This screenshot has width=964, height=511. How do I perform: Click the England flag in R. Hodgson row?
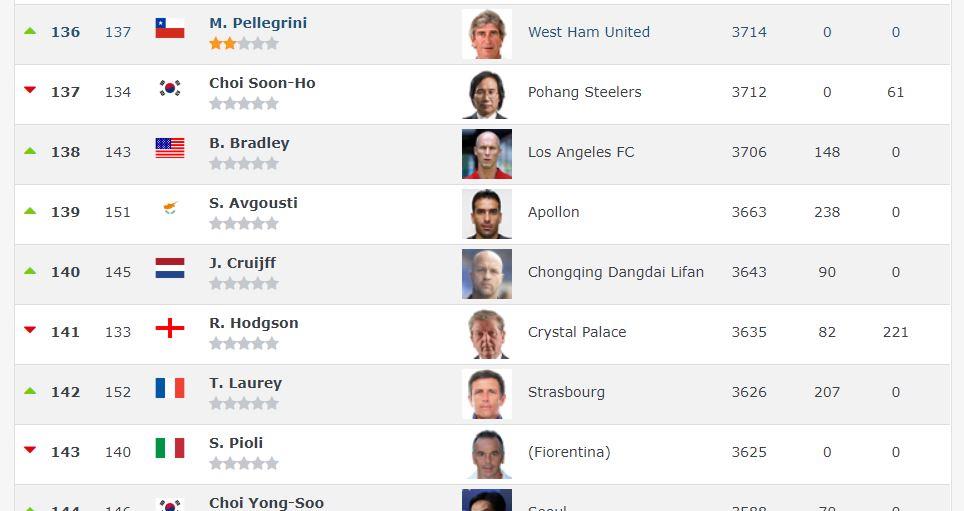coord(170,328)
